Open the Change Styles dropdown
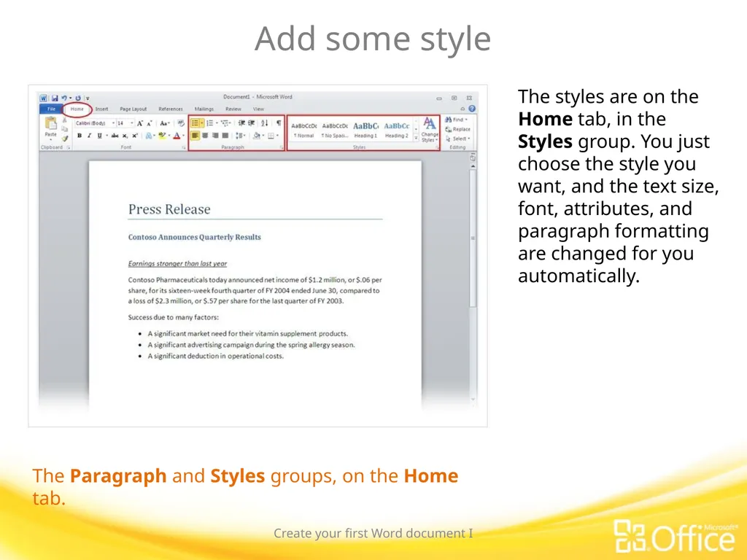Screen dimensions: 747x560 [430, 130]
